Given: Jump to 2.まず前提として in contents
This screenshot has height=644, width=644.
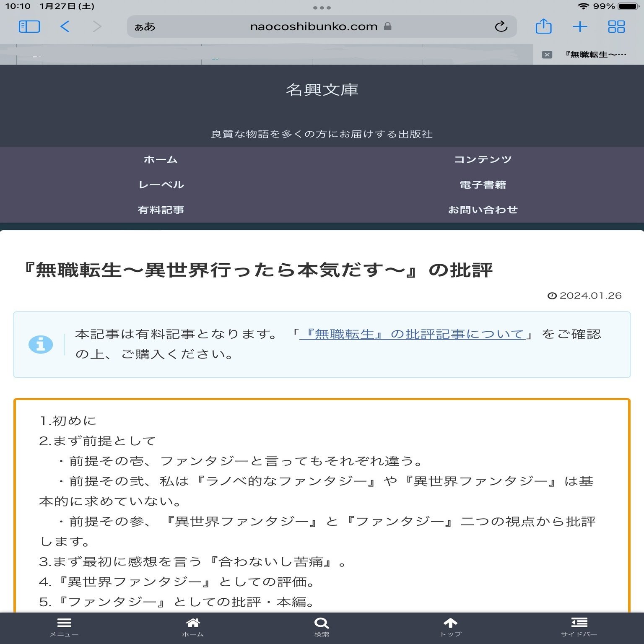Looking at the screenshot, I should pos(97,441).
